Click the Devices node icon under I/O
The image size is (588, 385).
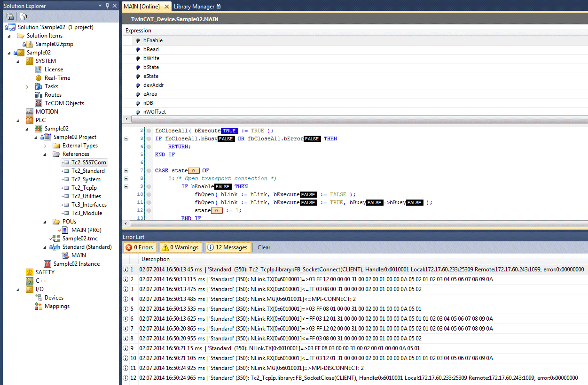pyautogui.click(x=39, y=298)
